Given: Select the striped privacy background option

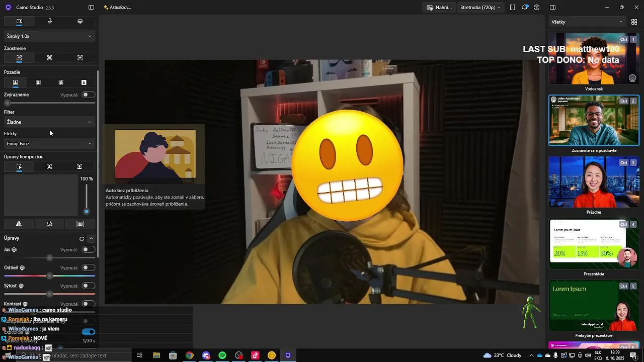Looking at the screenshot, I should (x=61, y=82).
